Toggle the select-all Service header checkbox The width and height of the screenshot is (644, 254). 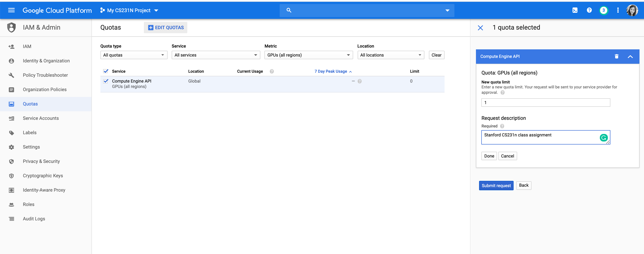[x=106, y=71]
